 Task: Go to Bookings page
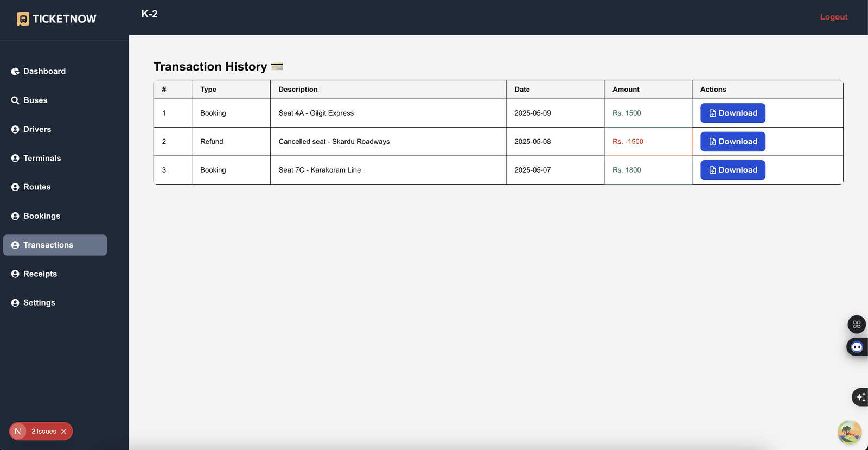pyautogui.click(x=36, y=216)
